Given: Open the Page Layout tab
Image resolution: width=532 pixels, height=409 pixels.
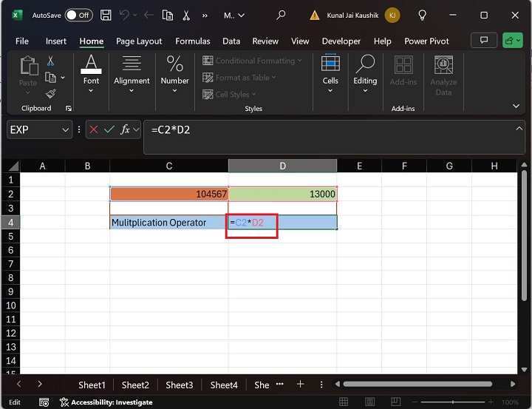Looking at the screenshot, I should click(x=140, y=41).
